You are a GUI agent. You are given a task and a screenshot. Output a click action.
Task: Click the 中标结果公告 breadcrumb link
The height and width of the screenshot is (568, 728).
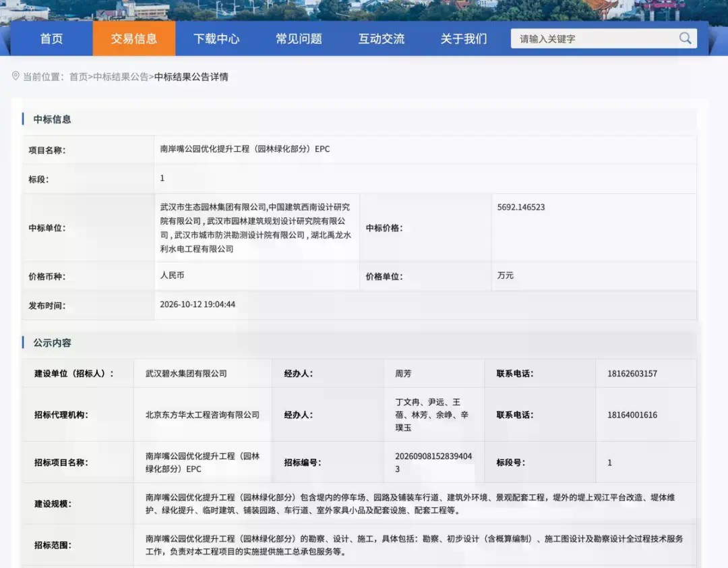(x=121, y=77)
